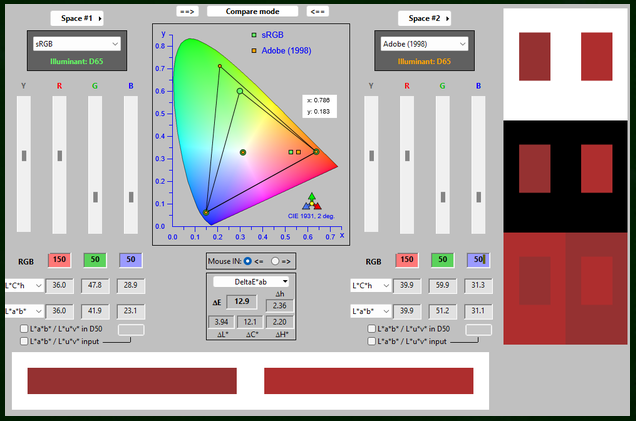Image resolution: width=636 pixels, height=421 pixels.
Task: Select Mouse IN => radio button
Action: [x=275, y=261]
